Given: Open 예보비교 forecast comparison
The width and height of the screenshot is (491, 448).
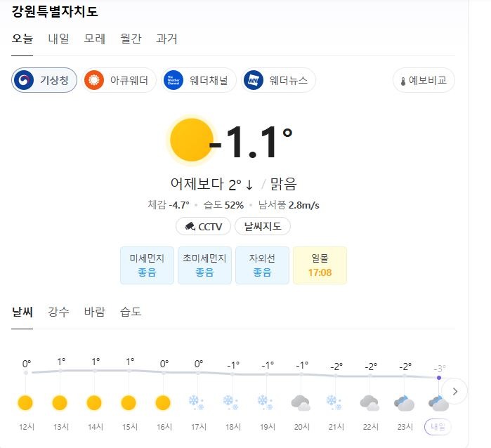Looking at the screenshot, I should [424, 80].
